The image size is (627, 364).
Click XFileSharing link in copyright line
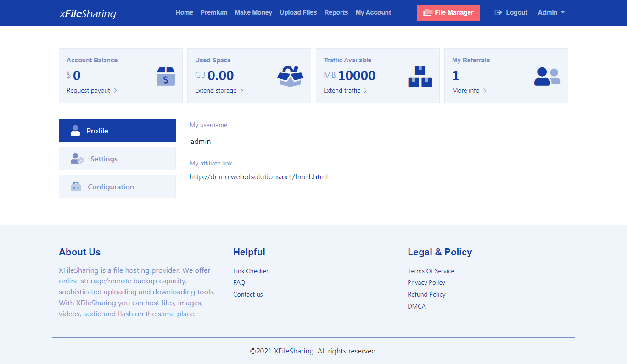(294, 351)
